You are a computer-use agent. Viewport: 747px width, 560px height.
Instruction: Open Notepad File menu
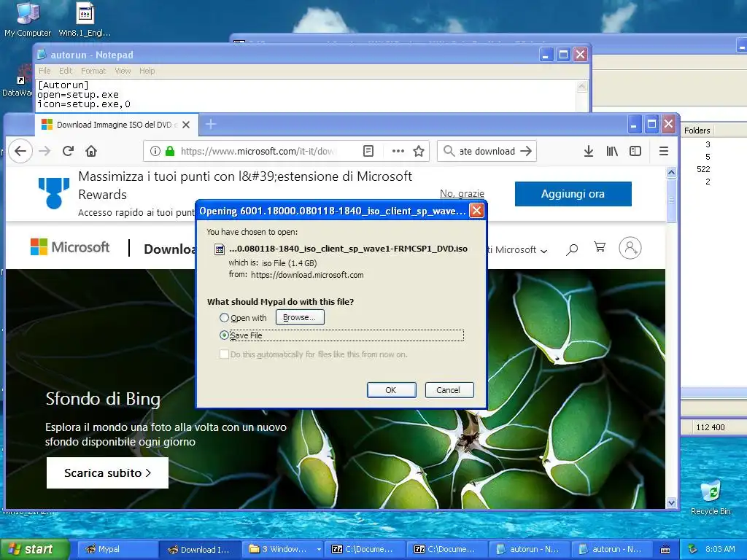tap(44, 71)
